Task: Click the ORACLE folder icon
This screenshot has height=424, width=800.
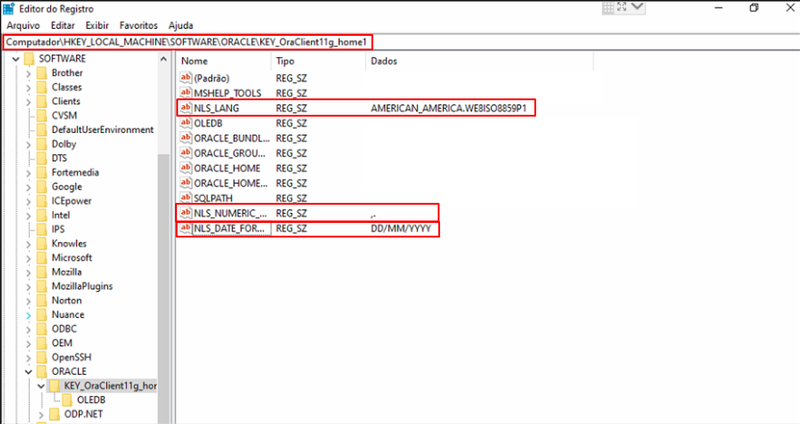Action: coord(42,371)
